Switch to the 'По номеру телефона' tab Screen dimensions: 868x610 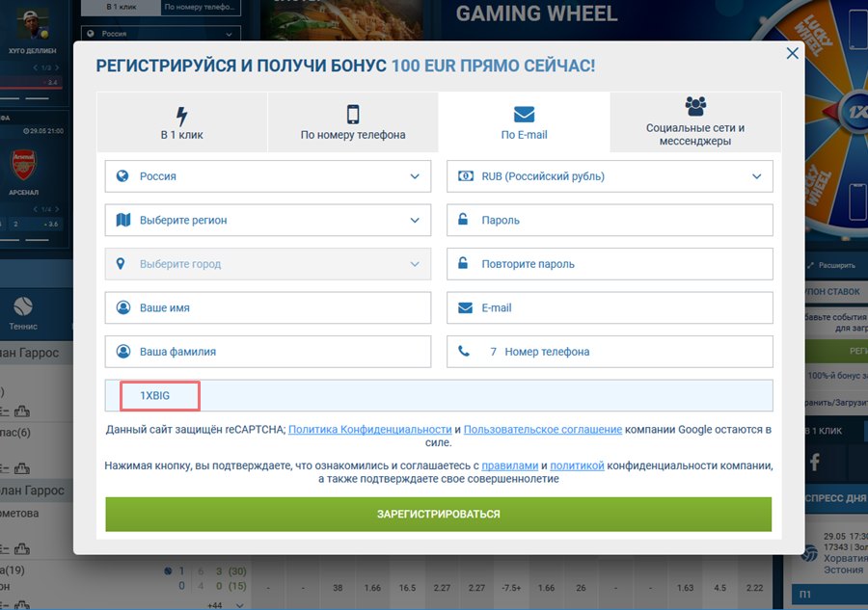(x=353, y=122)
